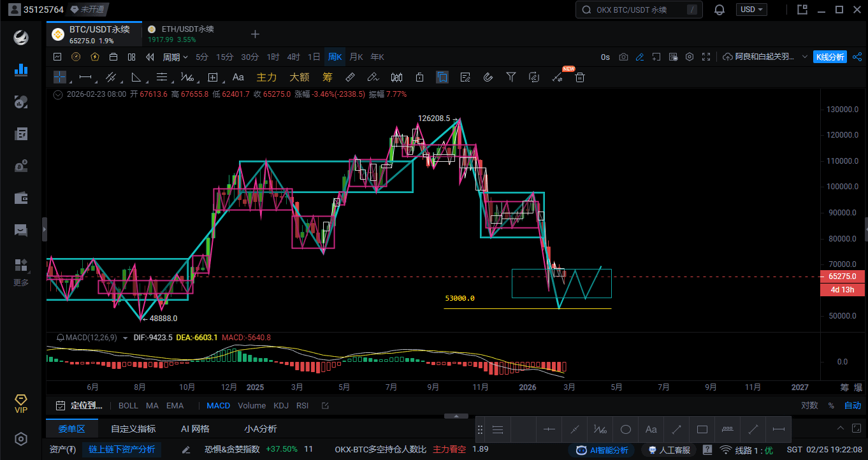The width and height of the screenshot is (868, 460).
Task: Select the text Aa annotation tool
Action: pos(238,77)
